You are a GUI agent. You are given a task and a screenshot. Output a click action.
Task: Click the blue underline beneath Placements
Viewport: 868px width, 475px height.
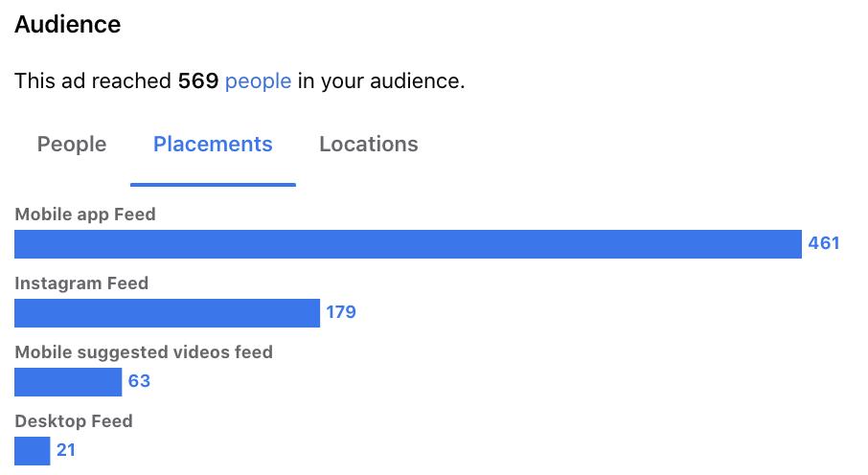coord(213,185)
